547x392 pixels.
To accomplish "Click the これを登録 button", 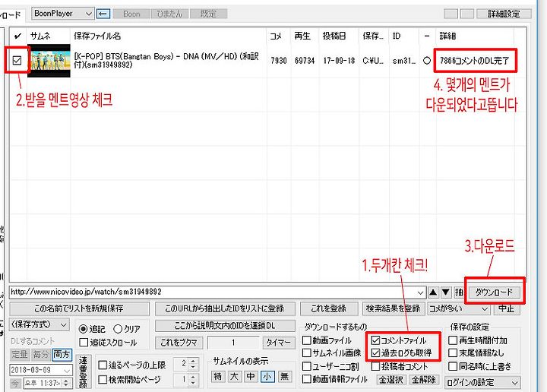I will [329, 308].
